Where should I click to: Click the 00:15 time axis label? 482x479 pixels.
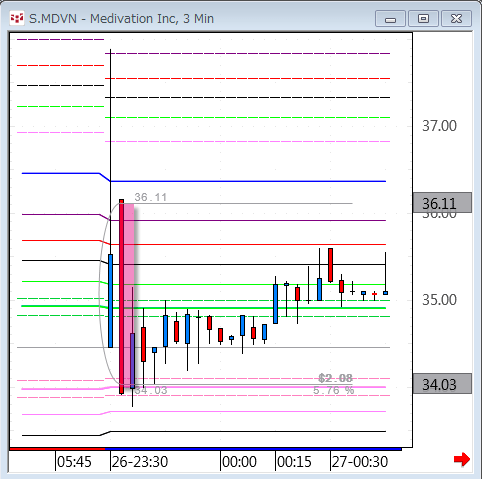pos(294,462)
